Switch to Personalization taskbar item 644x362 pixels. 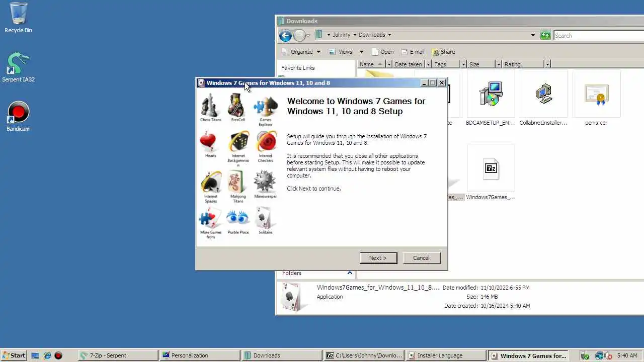pyautogui.click(x=200, y=355)
